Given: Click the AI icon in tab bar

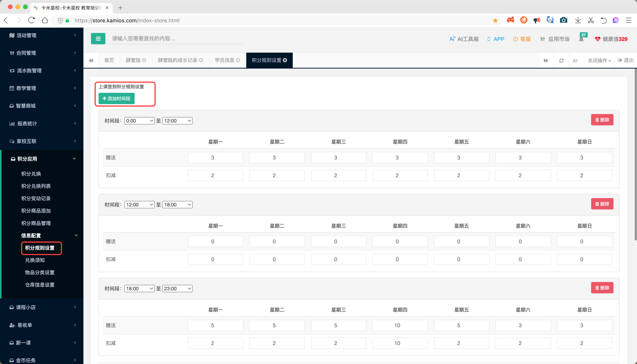Looking at the screenshot, I should [x=575, y=60].
